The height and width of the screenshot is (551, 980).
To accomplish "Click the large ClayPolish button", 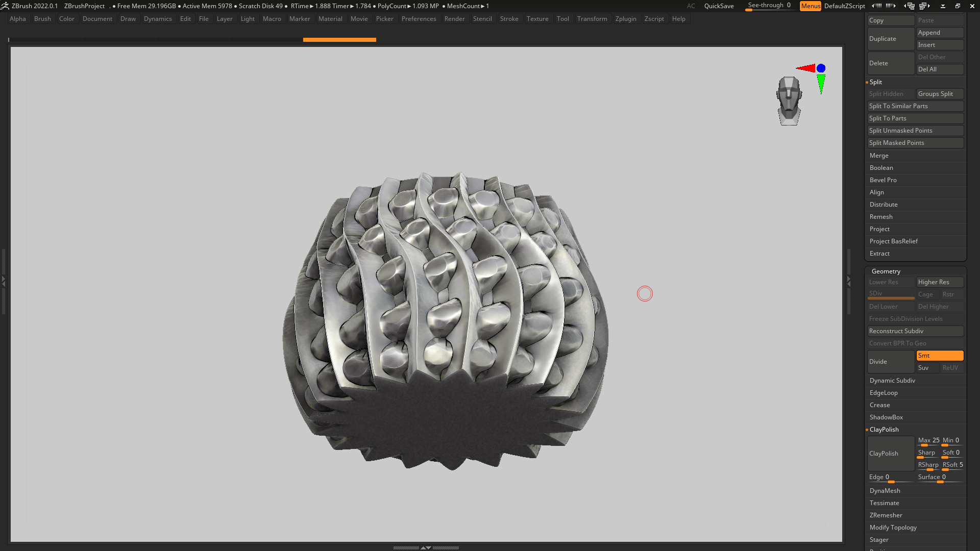I will (x=891, y=454).
